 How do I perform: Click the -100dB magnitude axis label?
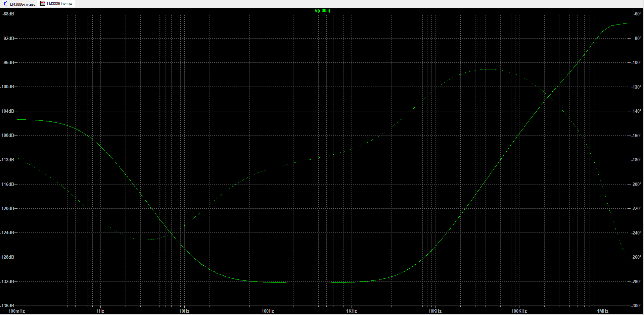(x=7, y=87)
